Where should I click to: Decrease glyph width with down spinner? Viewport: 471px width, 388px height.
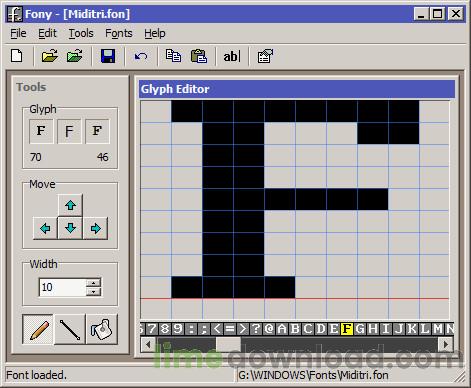93,292
